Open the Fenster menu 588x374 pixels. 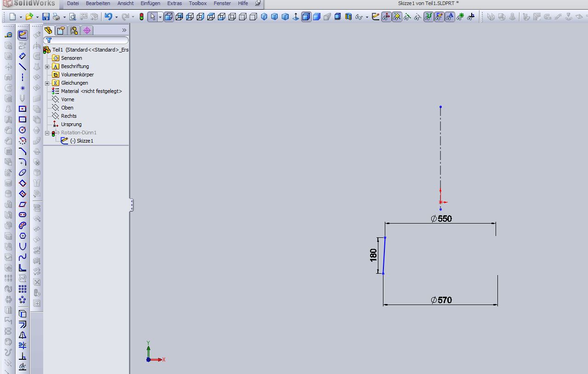[222, 3]
